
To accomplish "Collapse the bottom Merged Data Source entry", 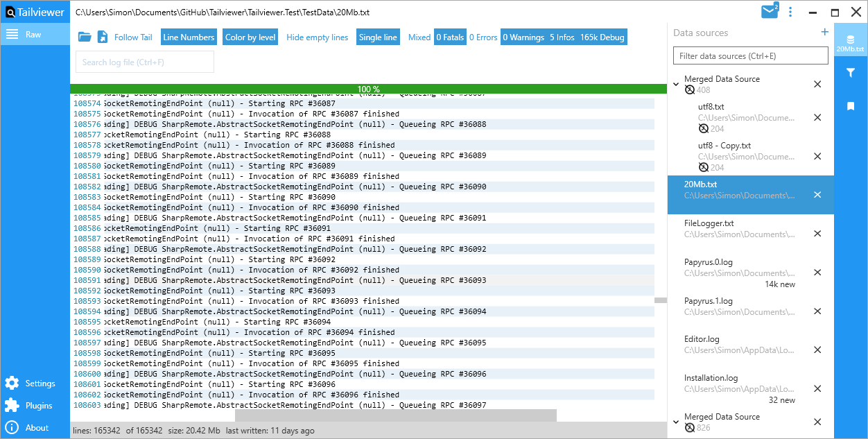I will (675, 421).
